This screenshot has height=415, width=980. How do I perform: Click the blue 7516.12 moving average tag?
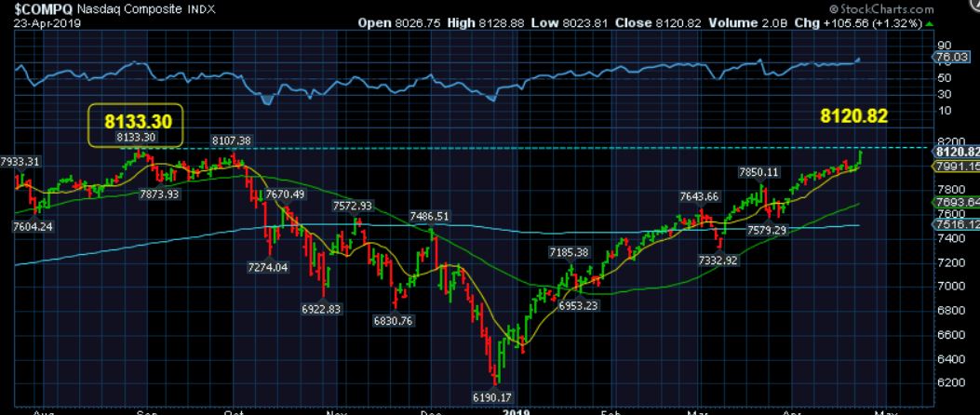(x=956, y=224)
